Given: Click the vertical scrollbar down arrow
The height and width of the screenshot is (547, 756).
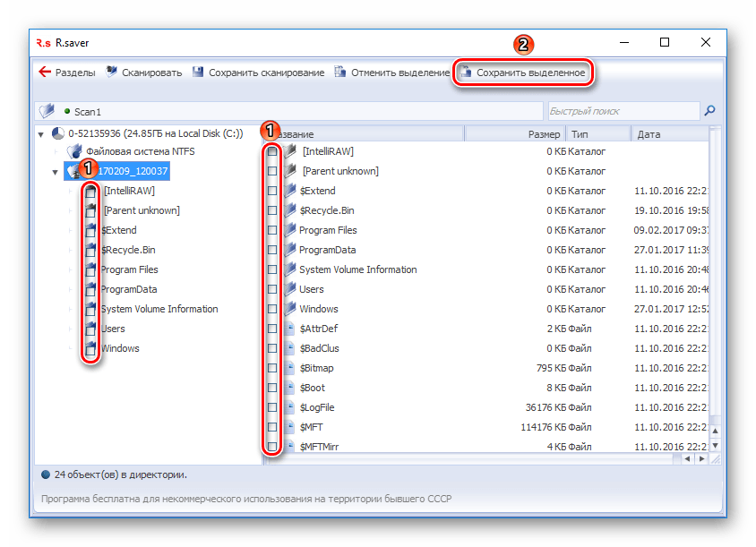Looking at the screenshot, I should (x=716, y=446).
